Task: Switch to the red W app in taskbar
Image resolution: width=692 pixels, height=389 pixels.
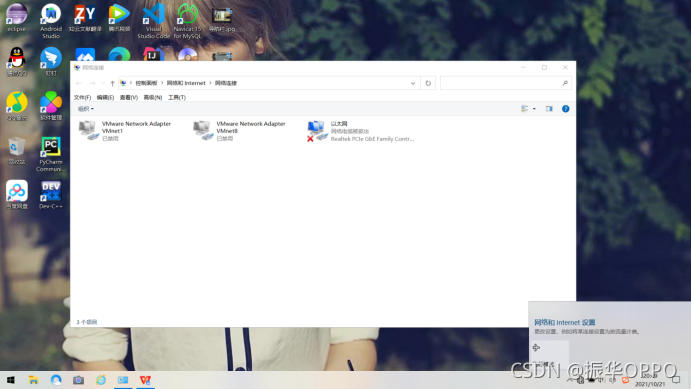Action: point(146,380)
